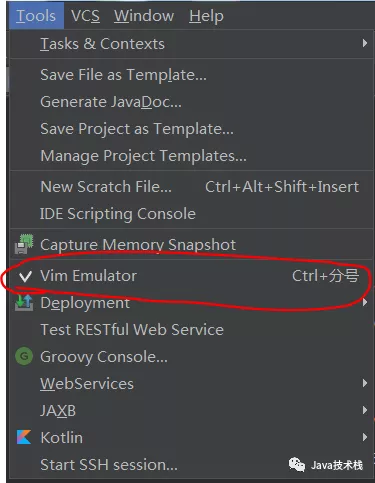Expand the JAXB submenu arrow
The height and width of the screenshot is (483, 375).
pyautogui.click(x=365, y=410)
